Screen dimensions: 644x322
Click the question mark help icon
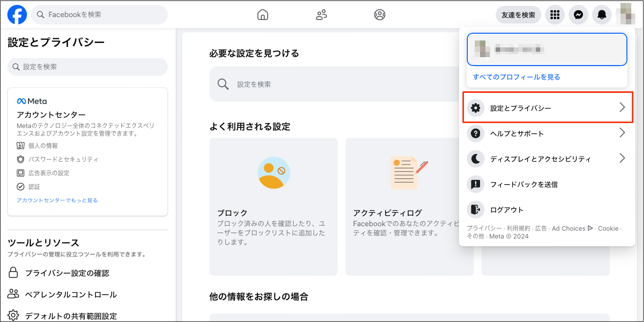475,133
